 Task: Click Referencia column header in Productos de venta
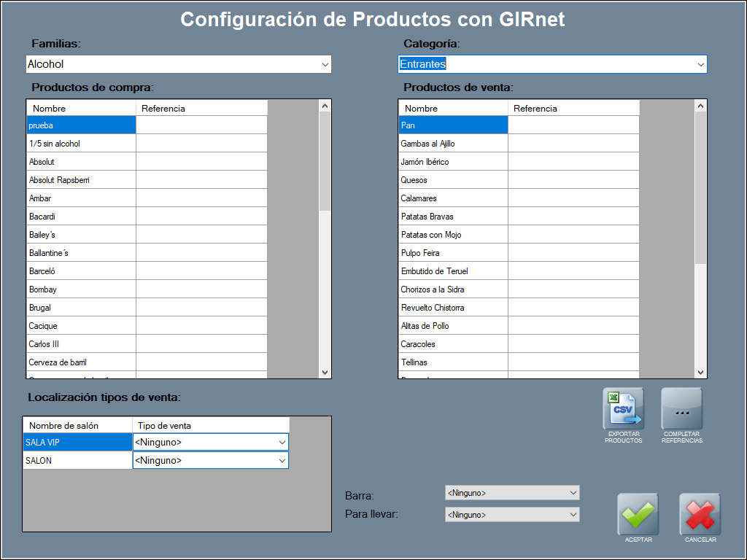point(573,109)
